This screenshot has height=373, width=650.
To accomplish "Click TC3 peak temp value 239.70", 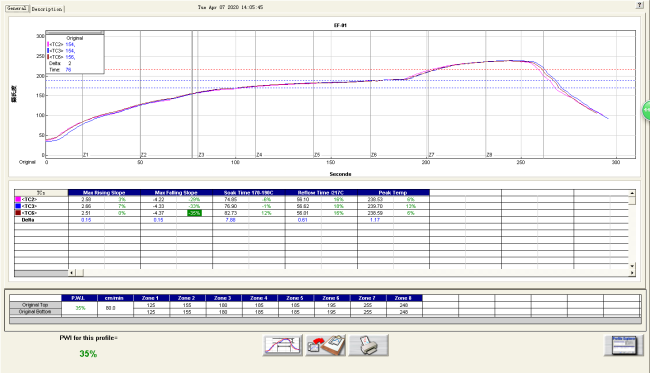I will (375, 206).
